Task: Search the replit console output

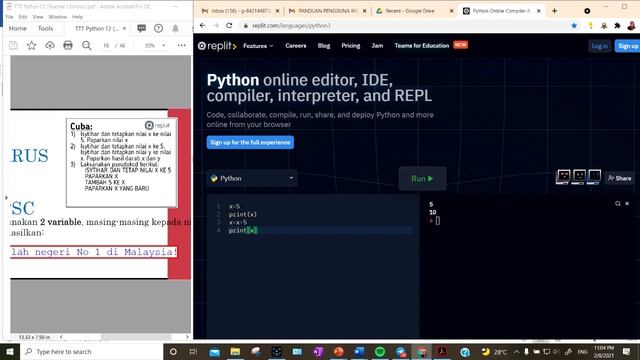Action: click(x=618, y=203)
